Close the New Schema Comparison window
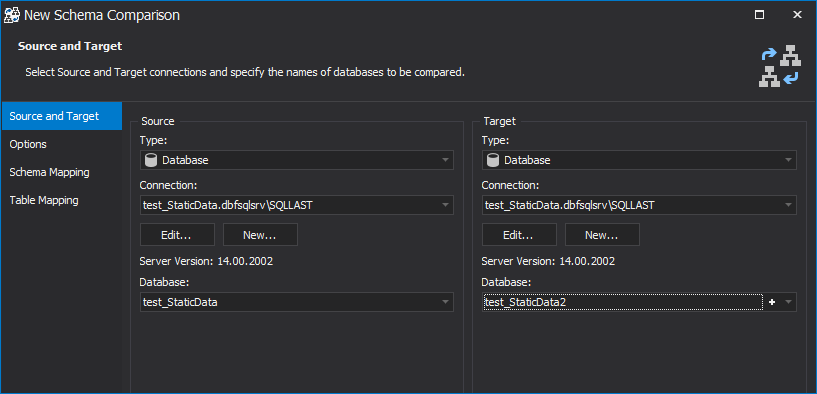This screenshot has height=394, width=817. click(x=797, y=15)
